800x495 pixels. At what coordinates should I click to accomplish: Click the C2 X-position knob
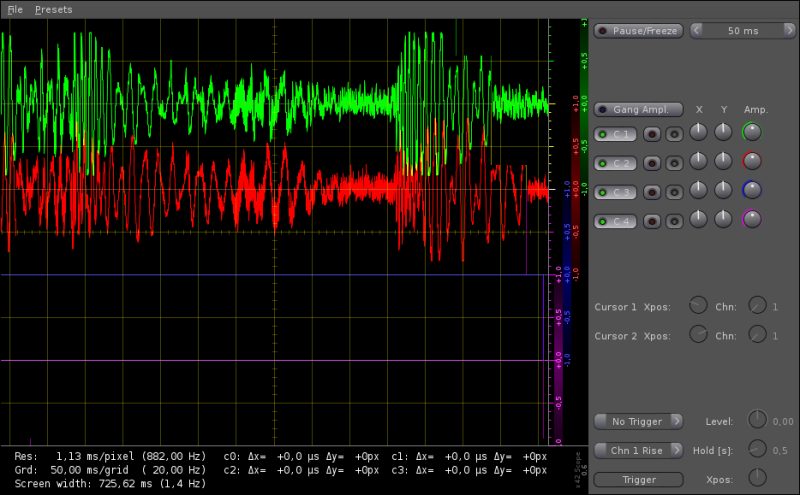point(698,161)
